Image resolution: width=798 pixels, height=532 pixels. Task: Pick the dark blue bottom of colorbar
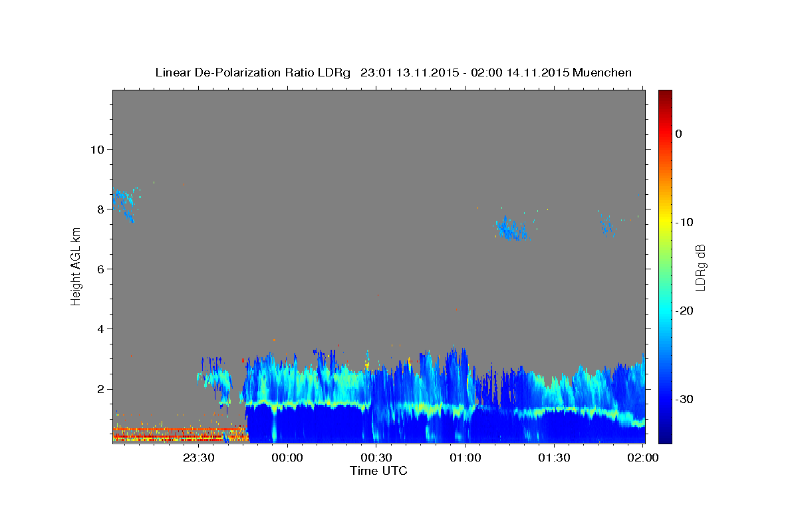[x=665, y=438]
